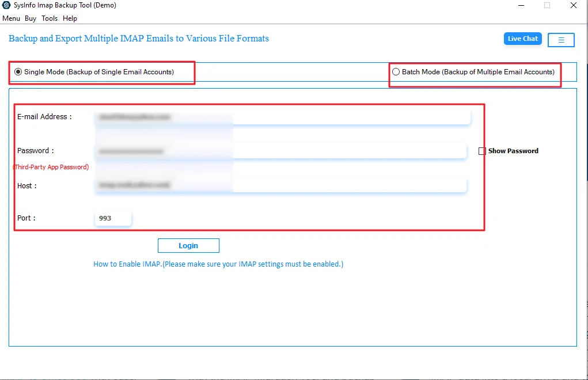Click the blue heading about IMAP email export
This screenshot has width=588, height=380.
[138, 38]
